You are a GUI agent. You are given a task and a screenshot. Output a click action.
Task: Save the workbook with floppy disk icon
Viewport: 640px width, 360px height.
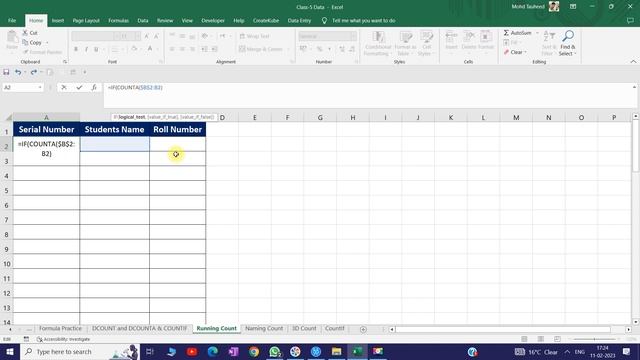click(x=6, y=72)
